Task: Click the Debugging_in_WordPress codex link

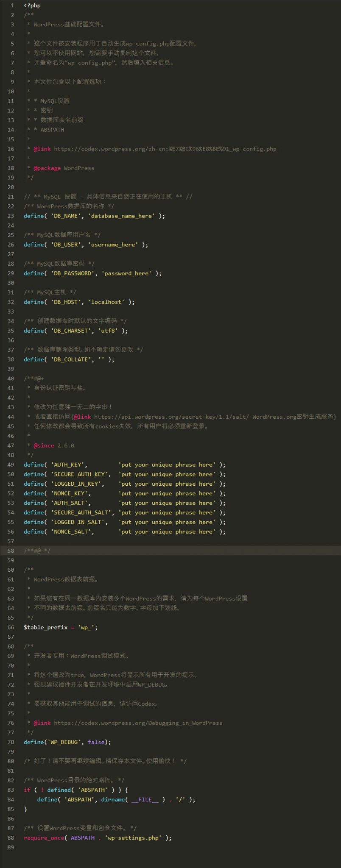Action: click(138, 723)
